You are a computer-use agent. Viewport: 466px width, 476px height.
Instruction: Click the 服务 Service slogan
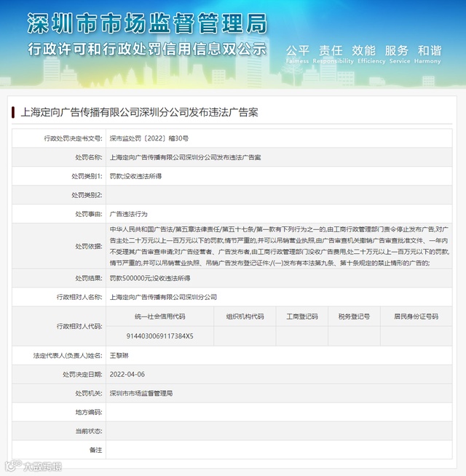click(x=400, y=55)
